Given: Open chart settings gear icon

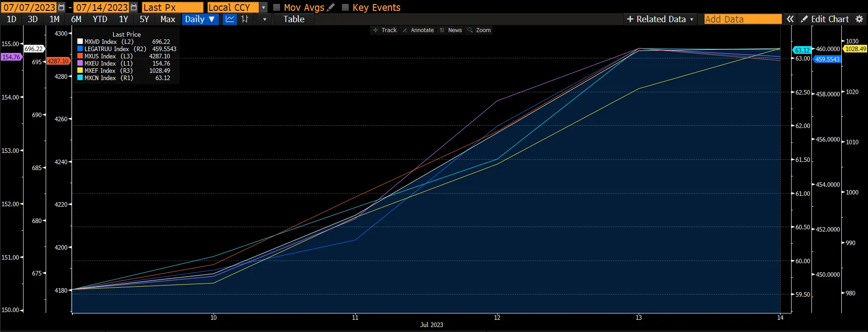Looking at the screenshot, I should 859,19.
